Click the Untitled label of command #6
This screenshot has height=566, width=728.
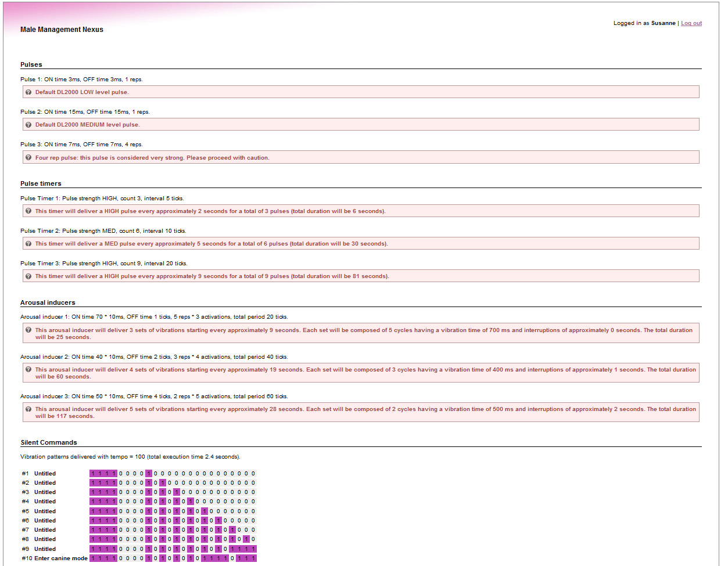(45, 521)
